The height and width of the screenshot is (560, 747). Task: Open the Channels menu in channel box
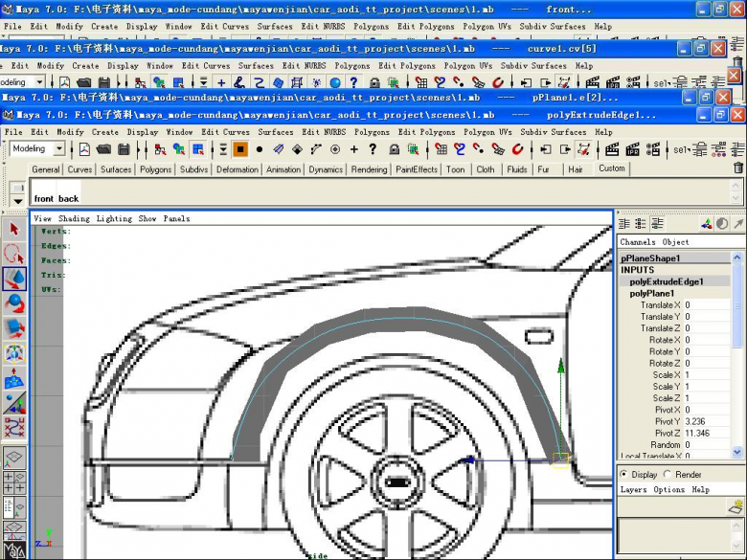coord(638,242)
